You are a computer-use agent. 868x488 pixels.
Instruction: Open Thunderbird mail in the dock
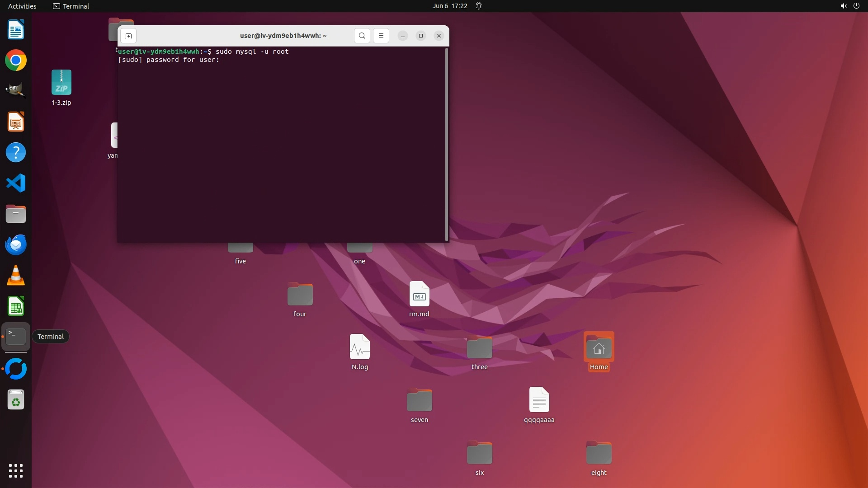(x=16, y=245)
